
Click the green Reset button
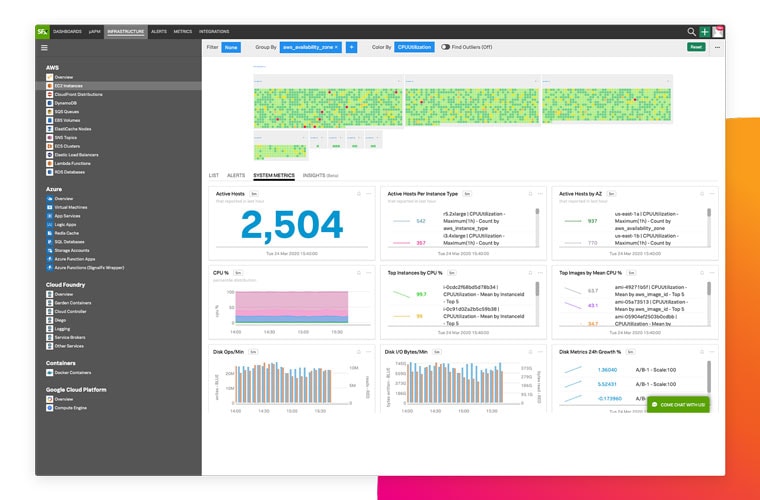pyautogui.click(x=696, y=47)
